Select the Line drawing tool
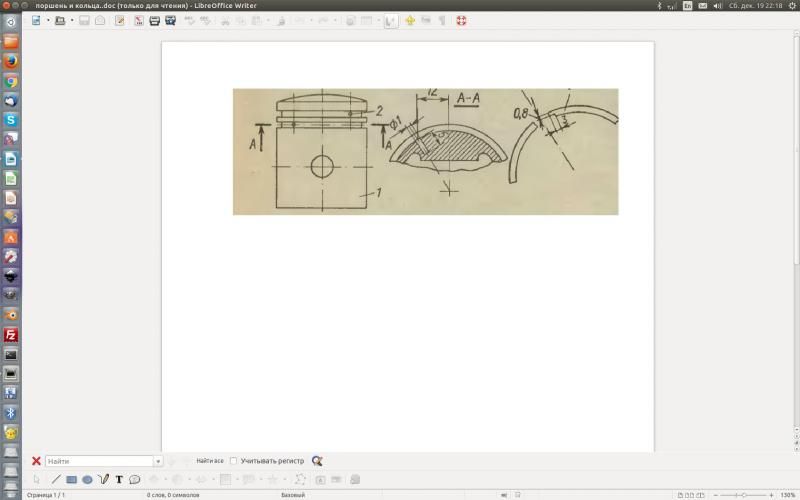800x500 pixels. click(x=56, y=480)
